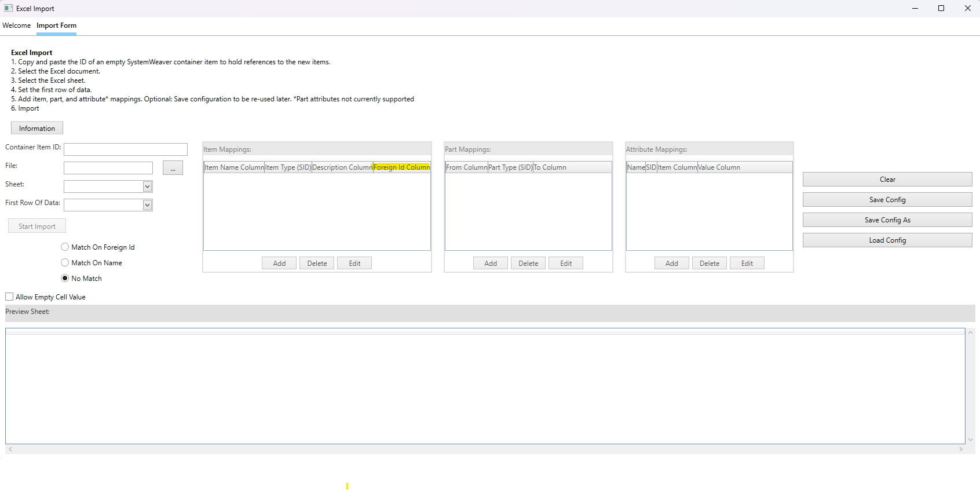Click Value Column header
Image resolution: width=980 pixels, height=490 pixels.
point(719,167)
